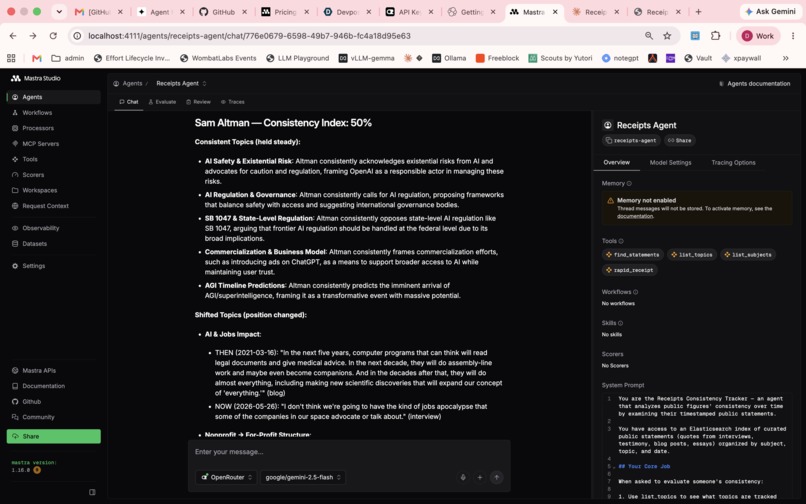Switch to the Traces tab
The image size is (806, 504).
point(232,102)
